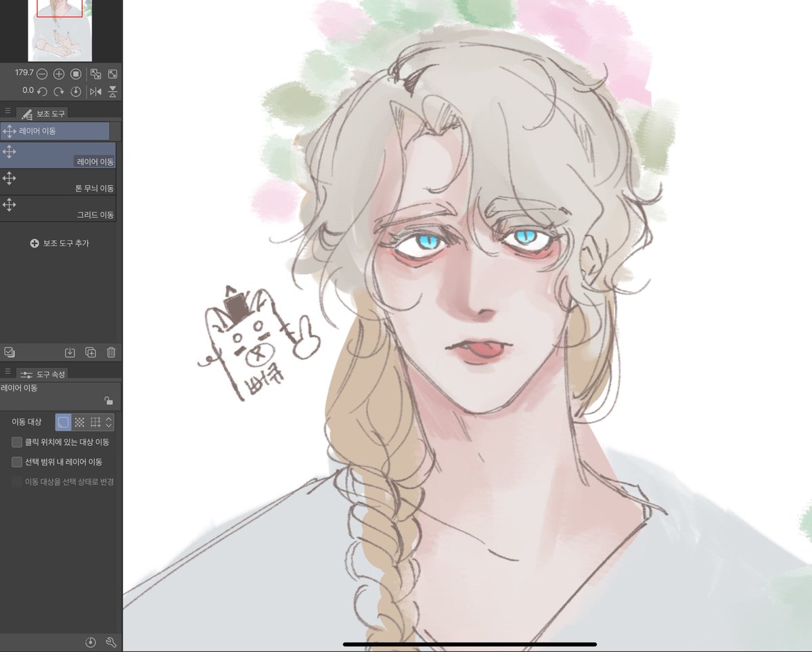Rotate canvas left with counterclockwise arrow

click(x=42, y=91)
